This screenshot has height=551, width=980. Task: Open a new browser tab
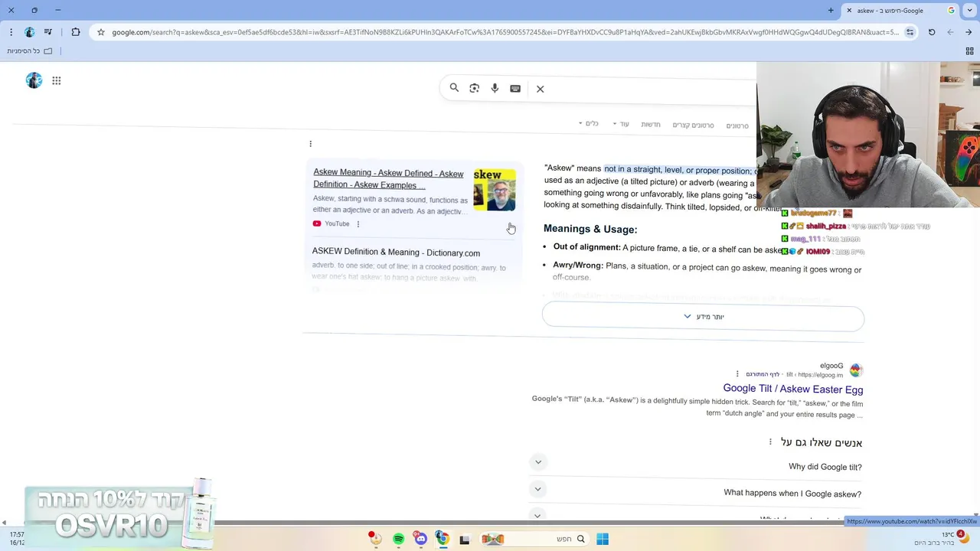coord(831,11)
